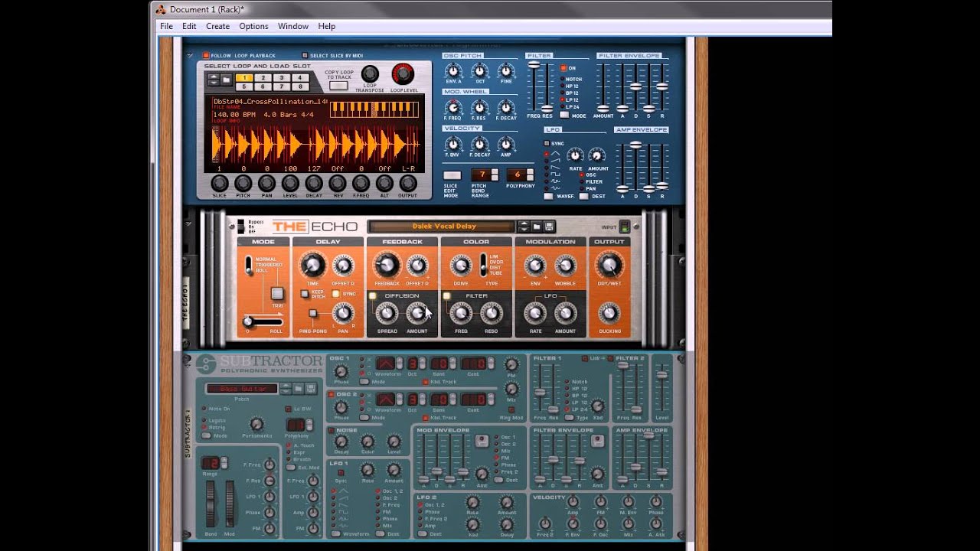Click the Loop Transpose knob

click(370, 73)
